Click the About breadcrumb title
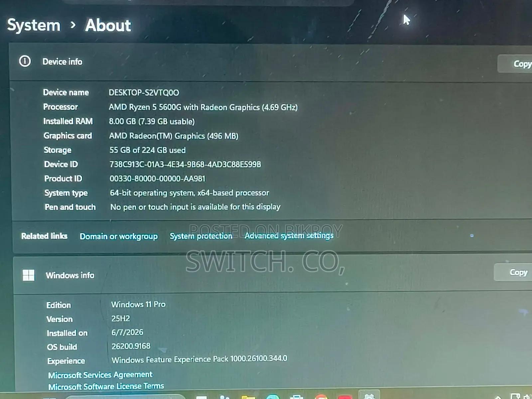 [108, 25]
